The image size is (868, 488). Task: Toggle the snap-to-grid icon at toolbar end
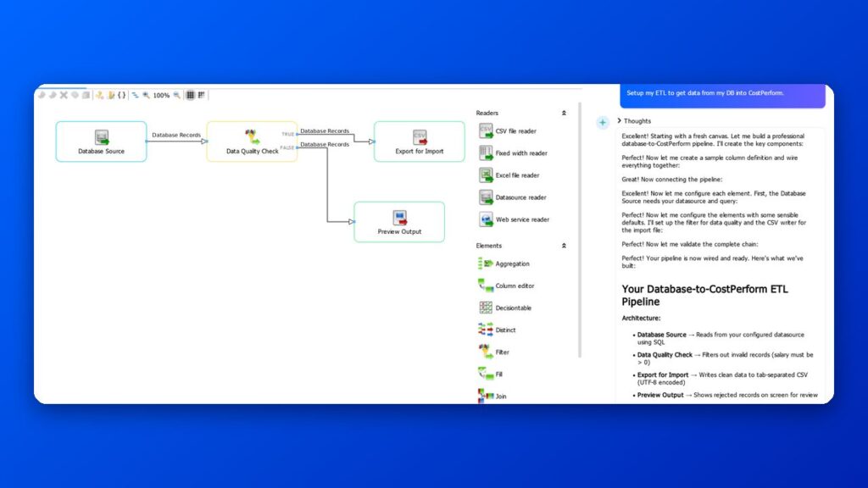pyautogui.click(x=202, y=95)
